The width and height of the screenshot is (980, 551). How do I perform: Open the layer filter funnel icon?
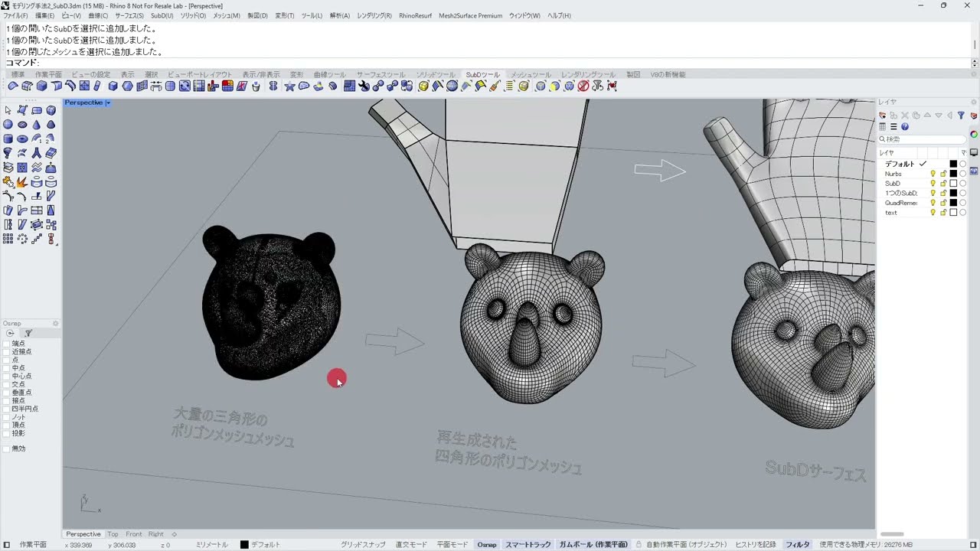pyautogui.click(x=961, y=116)
